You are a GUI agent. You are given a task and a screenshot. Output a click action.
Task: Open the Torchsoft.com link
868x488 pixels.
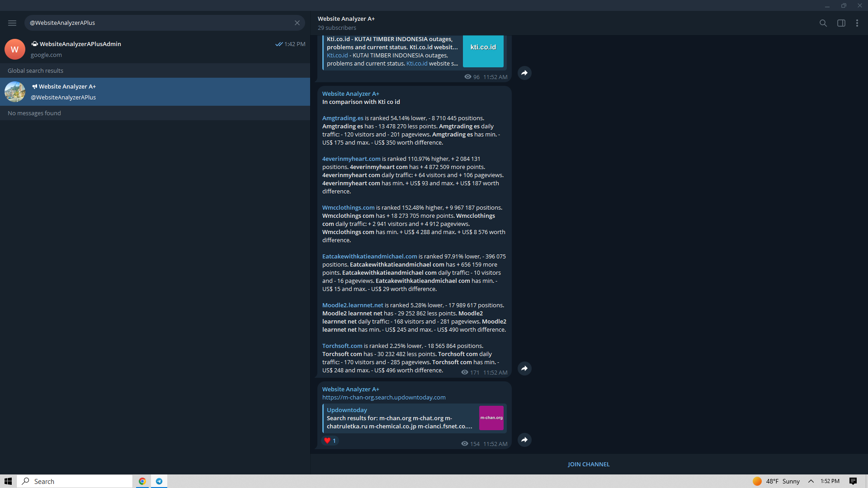click(x=342, y=346)
